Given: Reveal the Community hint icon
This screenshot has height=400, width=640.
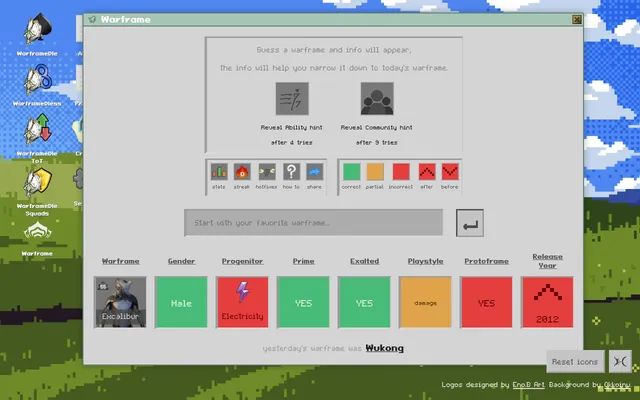Looking at the screenshot, I should point(377,99).
